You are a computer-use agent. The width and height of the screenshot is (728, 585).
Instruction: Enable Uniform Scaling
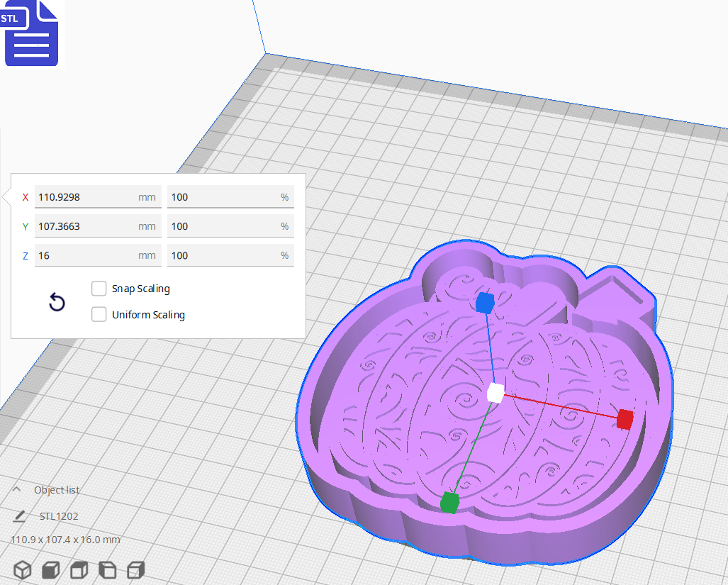click(x=99, y=314)
